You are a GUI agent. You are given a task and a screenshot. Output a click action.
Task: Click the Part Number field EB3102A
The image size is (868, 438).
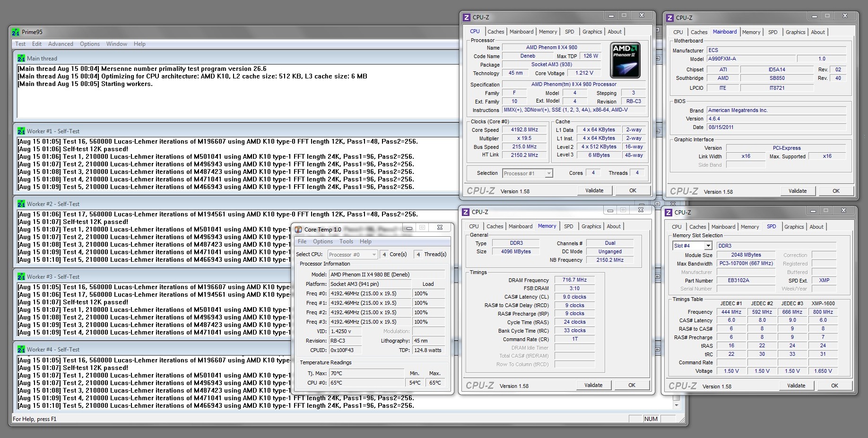point(745,280)
